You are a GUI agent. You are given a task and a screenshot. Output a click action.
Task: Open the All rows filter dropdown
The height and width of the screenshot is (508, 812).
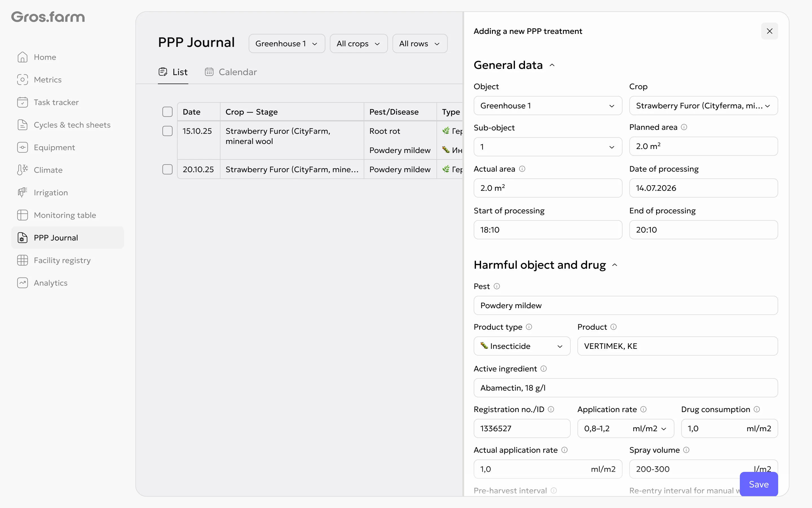click(x=420, y=43)
